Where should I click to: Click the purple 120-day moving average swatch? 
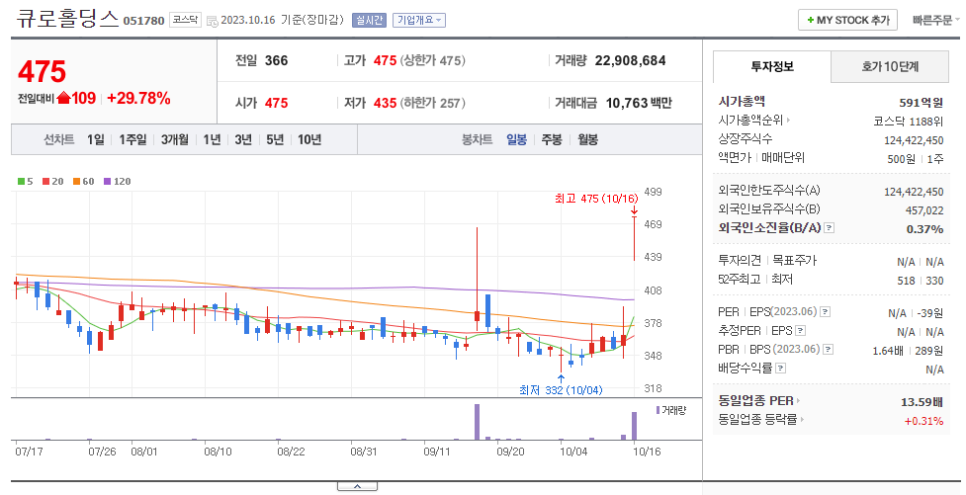(x=107, y=181)
